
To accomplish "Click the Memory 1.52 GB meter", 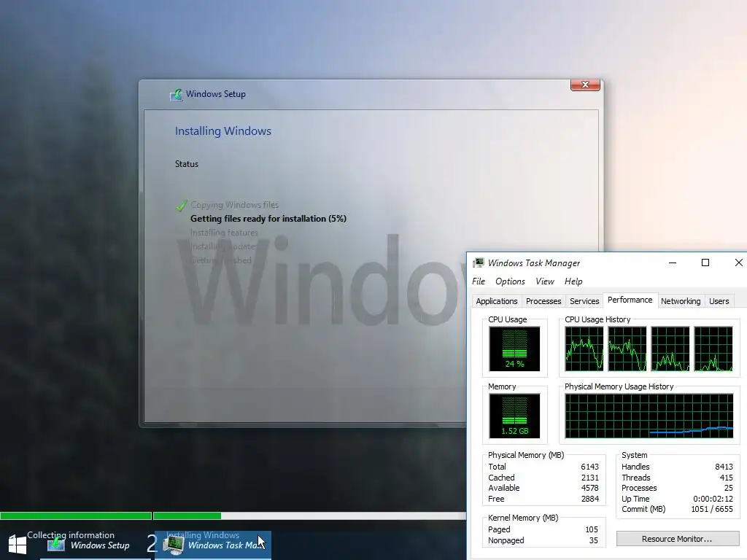I will tap(514, 416).
